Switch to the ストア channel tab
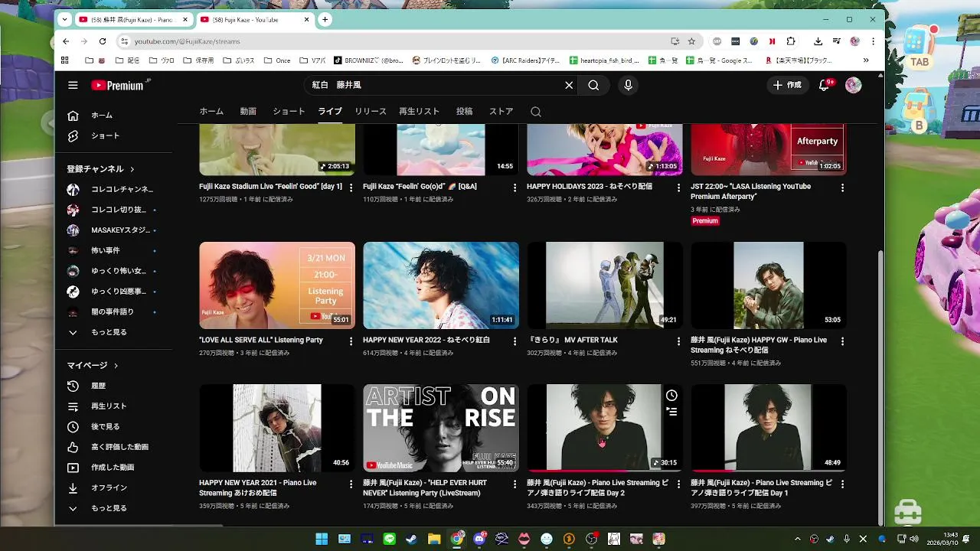 501,112
